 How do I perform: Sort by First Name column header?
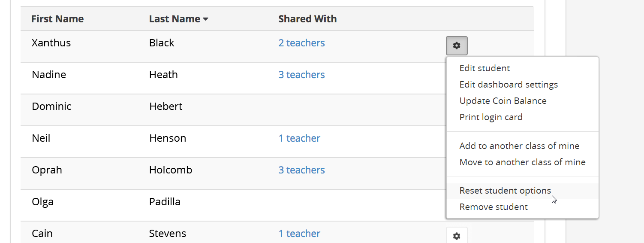(x=57, y=19)
